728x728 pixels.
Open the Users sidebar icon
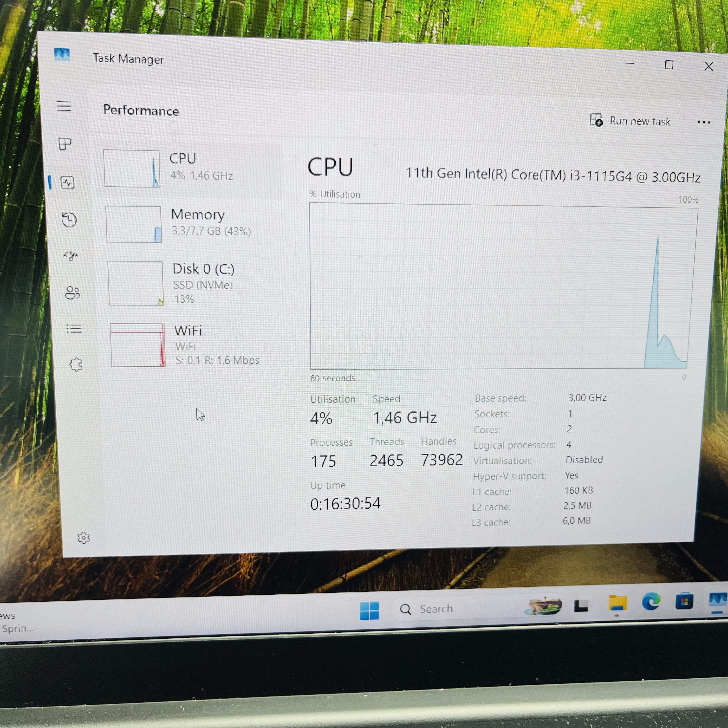[72, 293]
